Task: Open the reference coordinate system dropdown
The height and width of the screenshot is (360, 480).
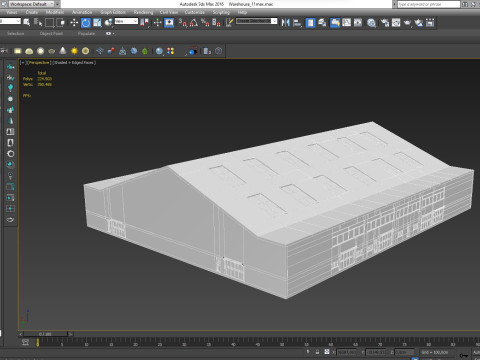Action: pos(126,21)
